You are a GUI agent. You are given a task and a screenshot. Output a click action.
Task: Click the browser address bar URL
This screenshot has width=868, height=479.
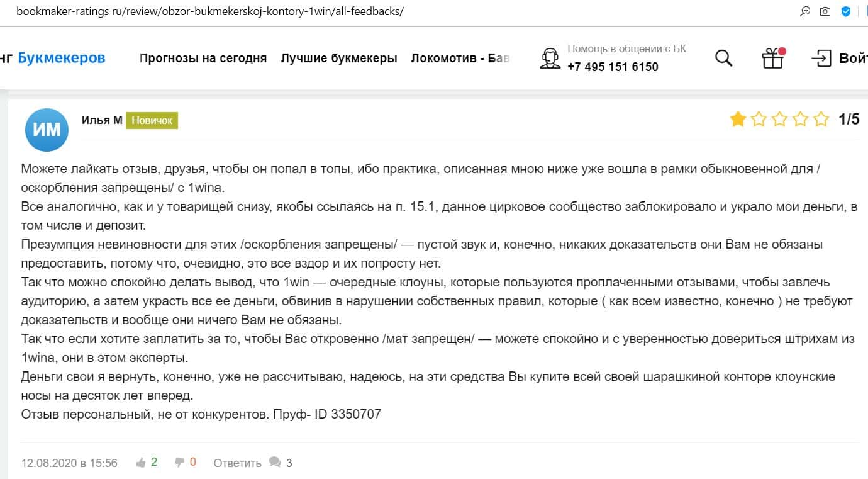pyautogui.click(x=209, y=11)
